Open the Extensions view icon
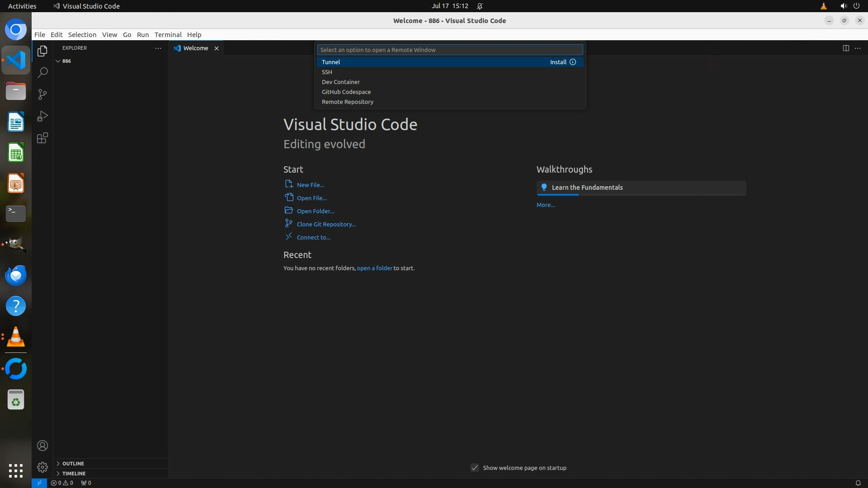Screen dimensions: 868x488 point(42,138)
